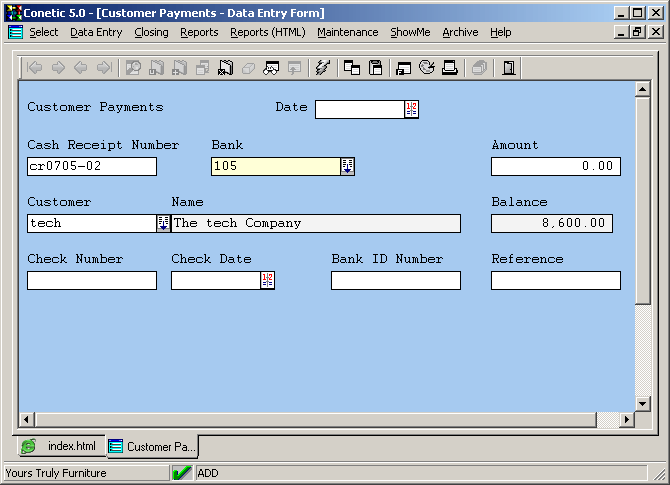This screenshot has width=670, height=485.
Task: Click into the Amount field
Action: tap(555, 166)
